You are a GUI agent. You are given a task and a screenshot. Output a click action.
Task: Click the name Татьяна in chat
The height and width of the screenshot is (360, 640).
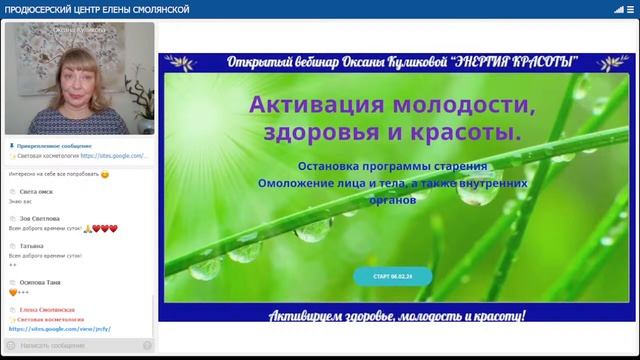31,246
